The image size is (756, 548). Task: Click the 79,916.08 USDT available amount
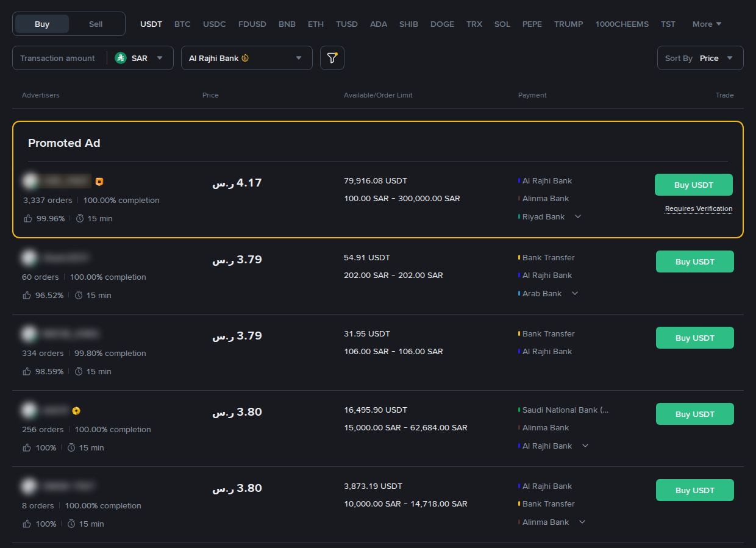click(x=376, y=180)
